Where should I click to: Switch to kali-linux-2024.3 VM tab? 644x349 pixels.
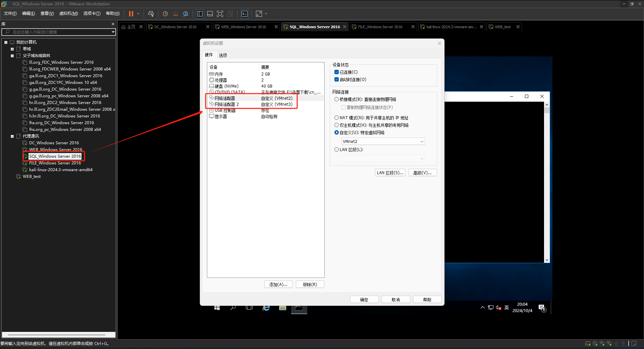click(451, 27)
